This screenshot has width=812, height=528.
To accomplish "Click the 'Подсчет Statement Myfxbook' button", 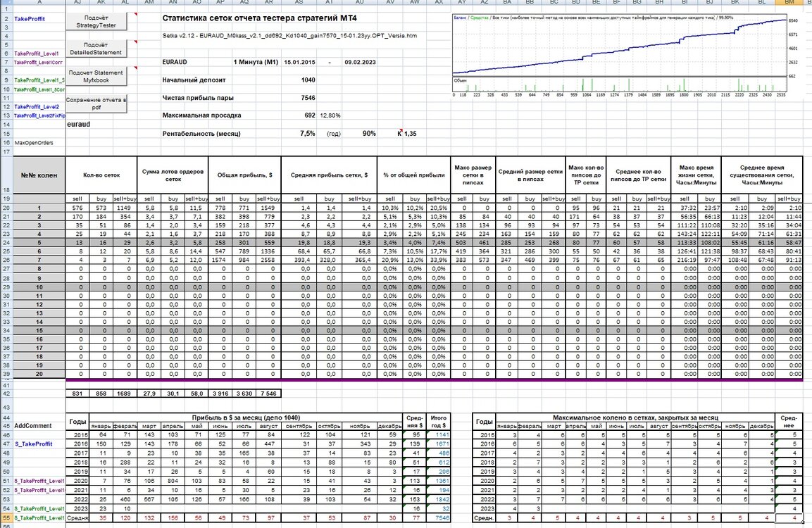I will (96, 76).
